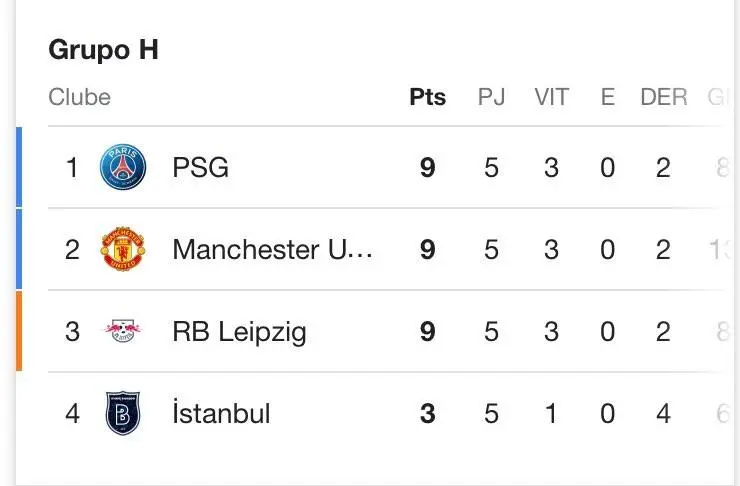Viewport: 740px width, 486px height.
Task: Click PSG's points value of 9
Action: point(428,167)
